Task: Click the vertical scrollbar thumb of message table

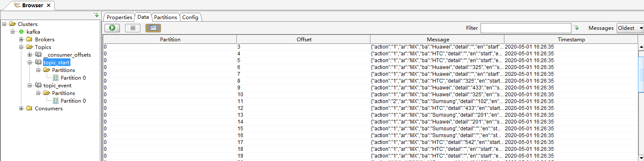Action: click(641, 74)
